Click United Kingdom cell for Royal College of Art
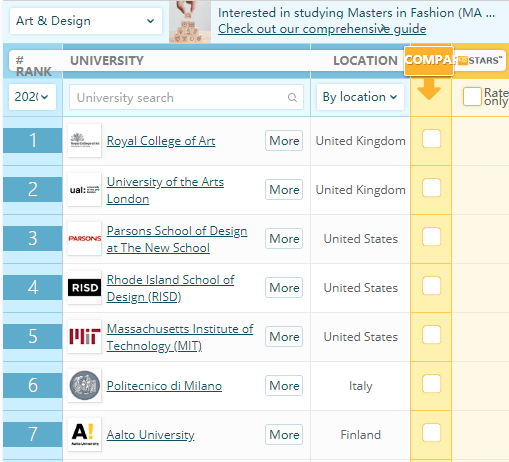 [x=361, y=141]
